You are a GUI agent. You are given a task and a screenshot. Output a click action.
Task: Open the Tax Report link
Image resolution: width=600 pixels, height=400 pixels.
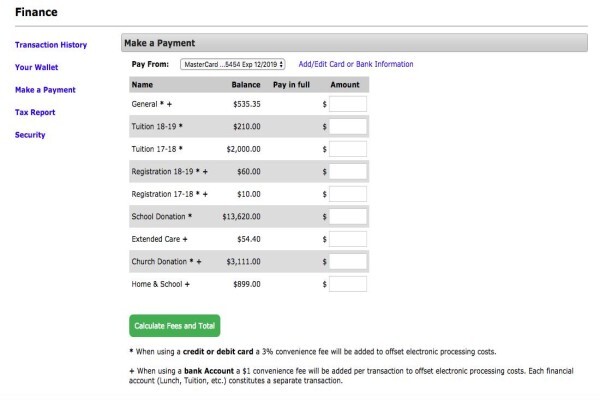pyautogui.click(x=35, y=112)
